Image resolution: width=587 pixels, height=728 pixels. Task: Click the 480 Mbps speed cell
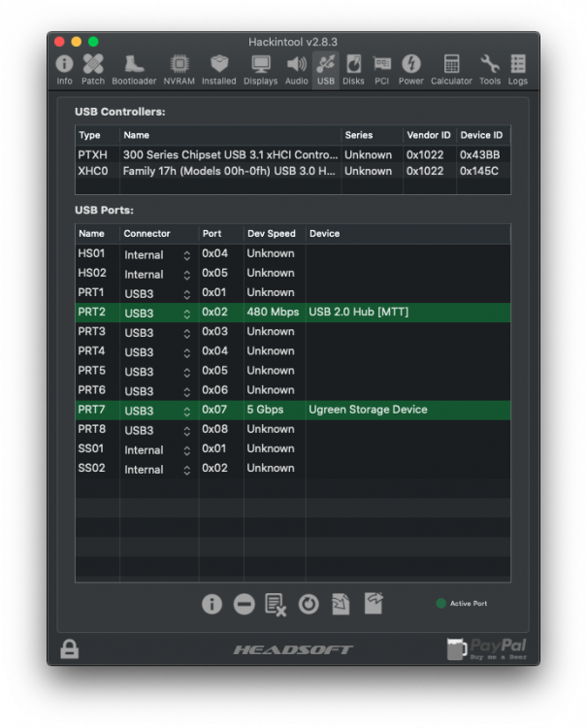[273, 312]
